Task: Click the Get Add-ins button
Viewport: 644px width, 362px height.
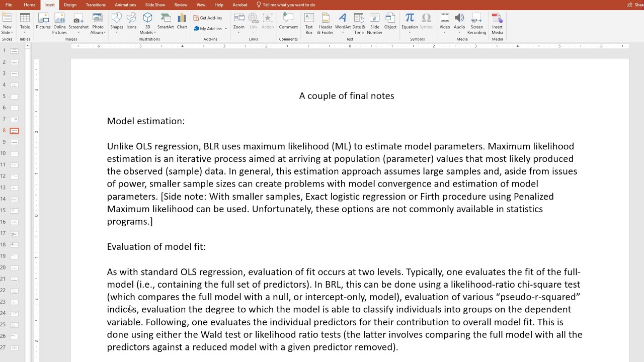Action: click(208, 18)
